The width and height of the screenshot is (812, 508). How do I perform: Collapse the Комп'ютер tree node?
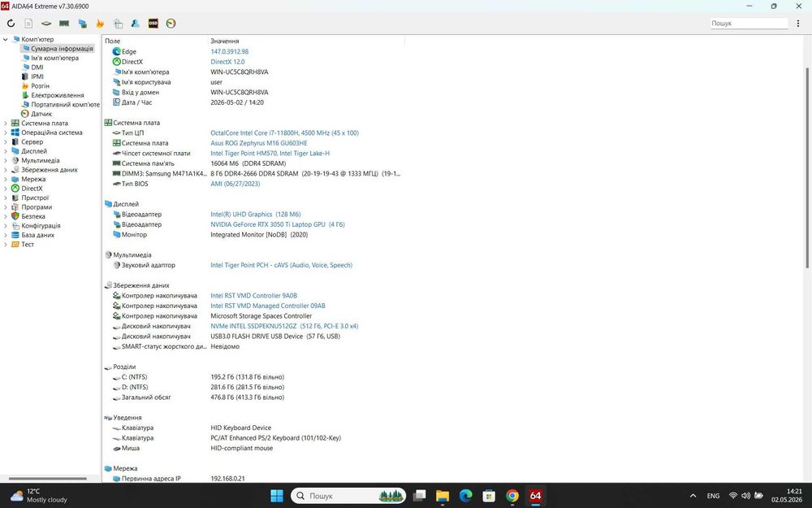5,39
